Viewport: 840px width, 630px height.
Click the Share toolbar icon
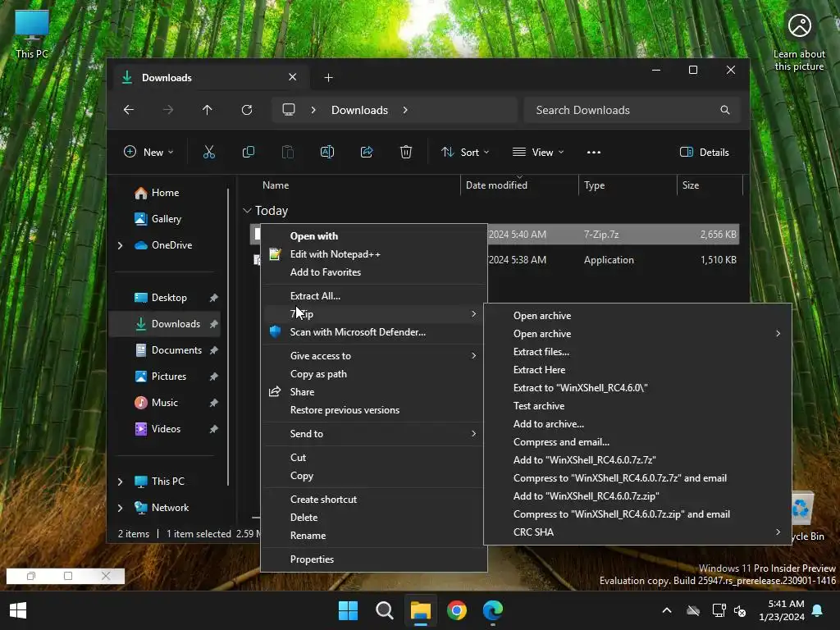tap(367, 152)
